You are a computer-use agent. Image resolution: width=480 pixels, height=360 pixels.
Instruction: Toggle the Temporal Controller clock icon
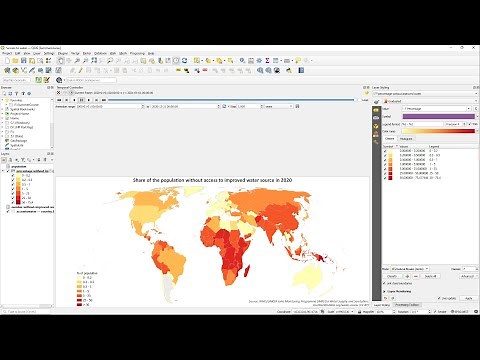176,61
